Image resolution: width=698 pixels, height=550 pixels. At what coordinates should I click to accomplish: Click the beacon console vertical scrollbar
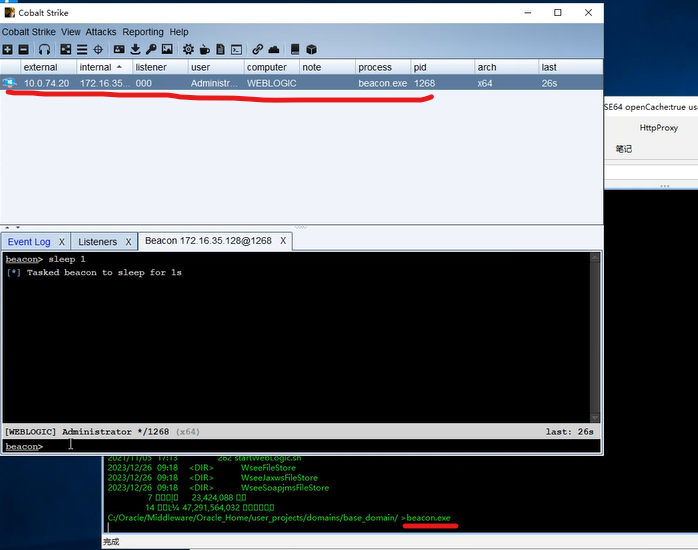[594, 337]
